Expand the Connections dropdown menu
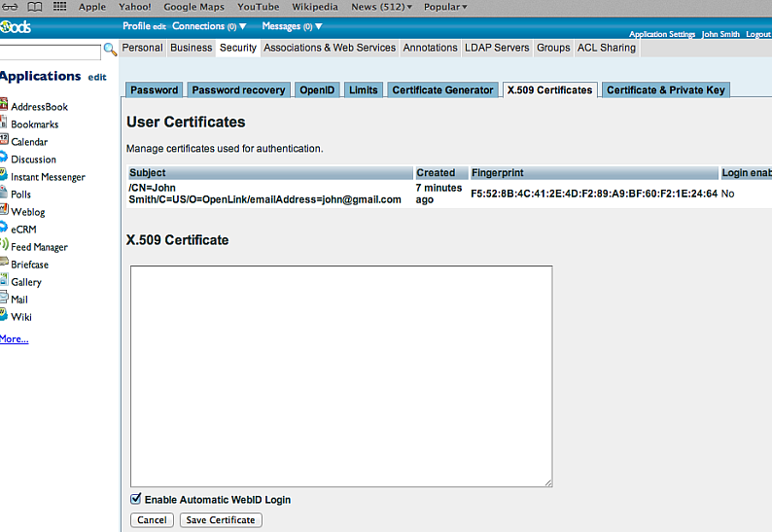Viewport: 772px width, 532px height. click(x=210, y=26)
